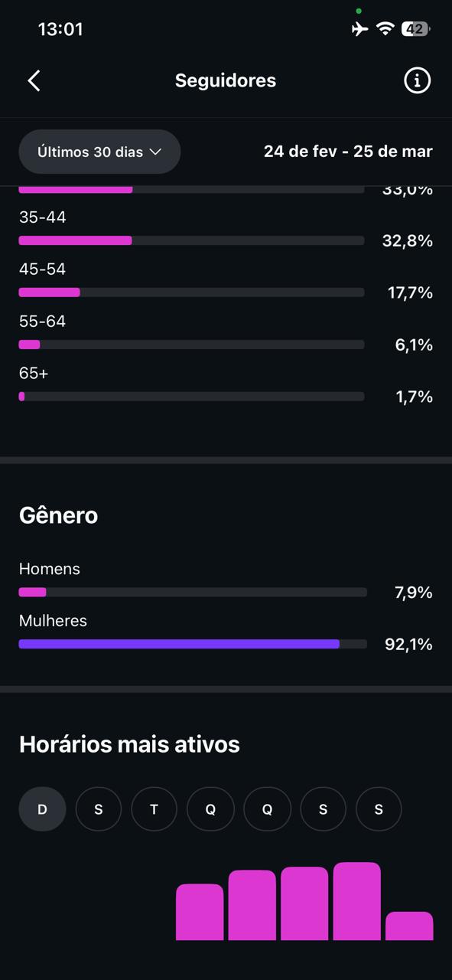Image resolution: width=452 pixels, height=980 pixels.
Task: Select the chevron next to Últimos 30 dias
Action: (158, 152)
